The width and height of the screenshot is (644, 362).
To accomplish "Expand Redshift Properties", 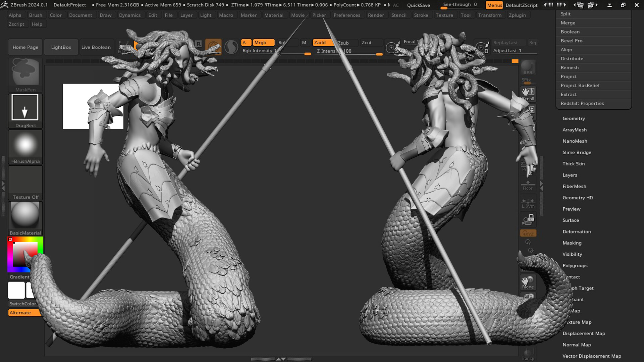I will click(594, 103).
